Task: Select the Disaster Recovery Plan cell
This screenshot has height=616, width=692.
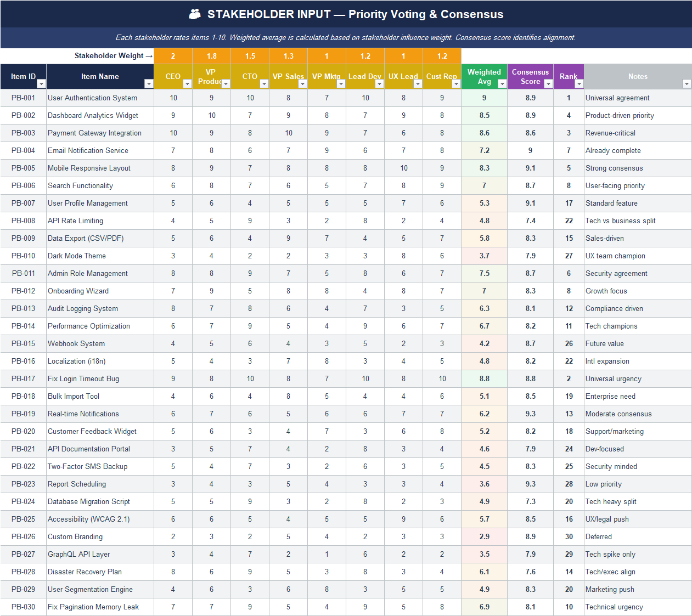Action: click(x=100, y=572)
